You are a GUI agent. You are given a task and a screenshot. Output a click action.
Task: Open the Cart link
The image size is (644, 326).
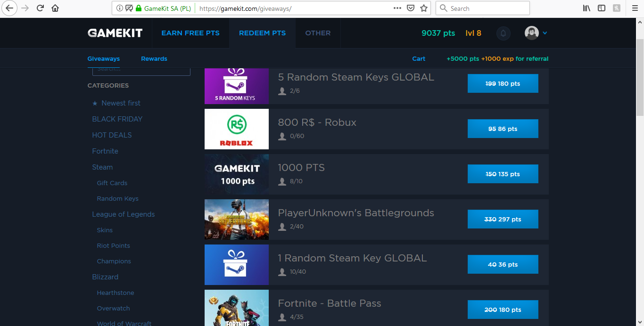pos(419,59)
